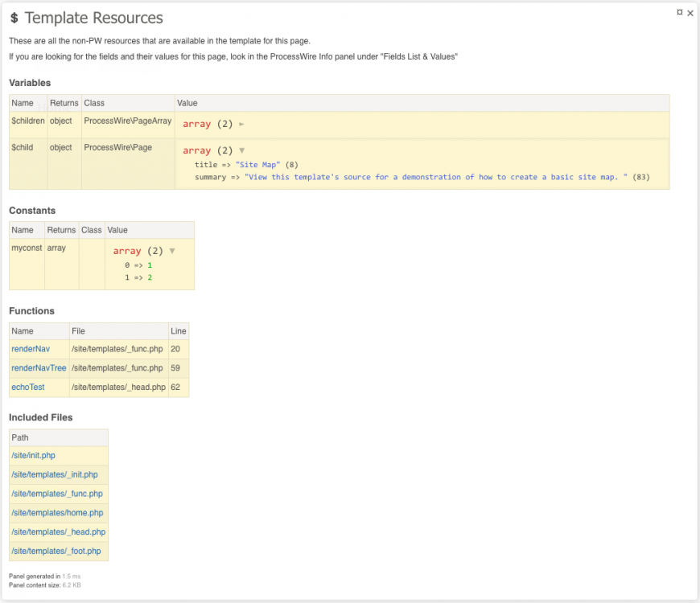
Task: Open /site/templates/_func.php in Included Files
Action: (57, 494)
